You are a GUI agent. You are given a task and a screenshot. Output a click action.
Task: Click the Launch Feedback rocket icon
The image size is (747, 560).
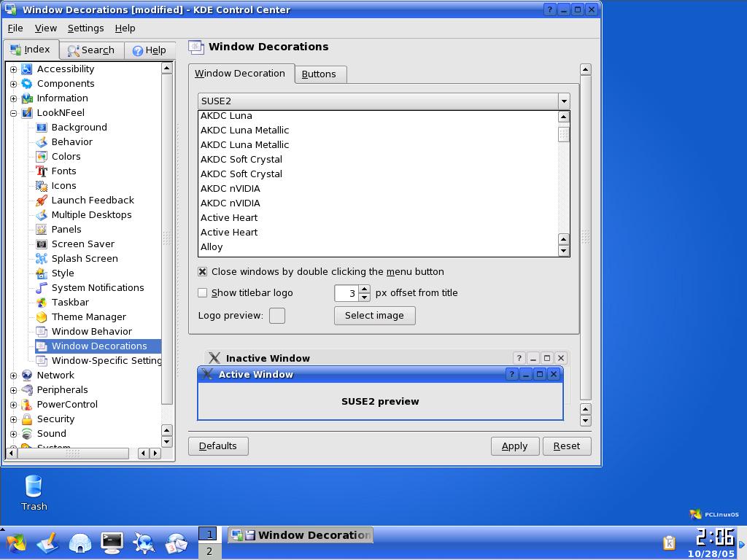(x=42, y=201)
